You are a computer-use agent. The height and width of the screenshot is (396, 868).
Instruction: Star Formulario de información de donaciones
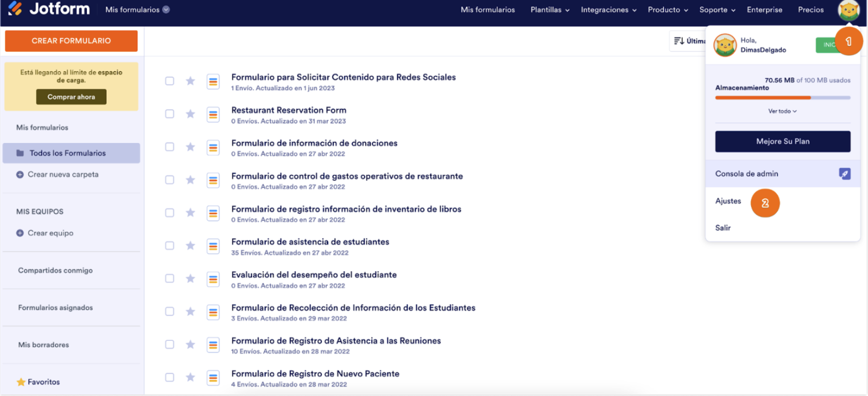190,147
